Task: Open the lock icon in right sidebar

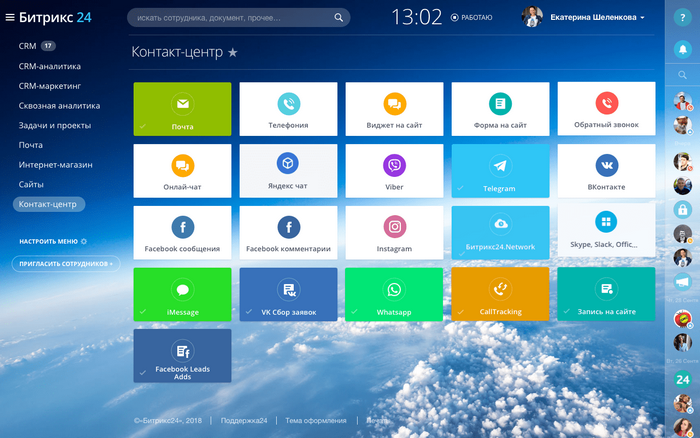Action: click(x=682, y=209)
